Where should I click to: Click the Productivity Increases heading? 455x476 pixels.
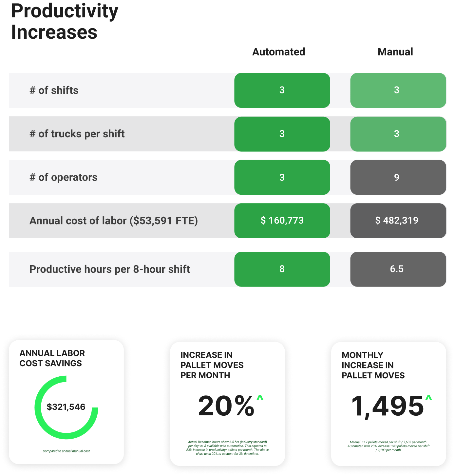coord(65,22)
